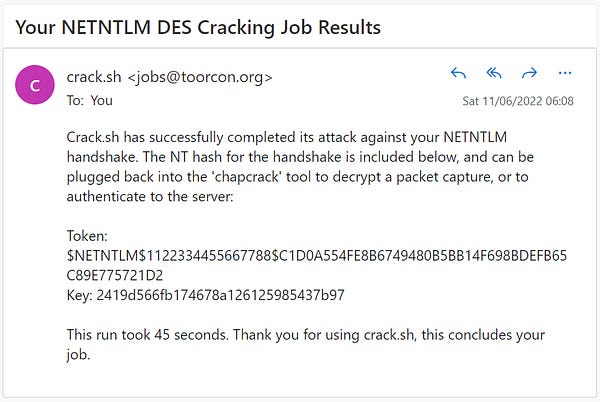The width and height of the screenshot is (600, 402).
Task: Click the crack.sh sender name
Action: tap(94, 77)
